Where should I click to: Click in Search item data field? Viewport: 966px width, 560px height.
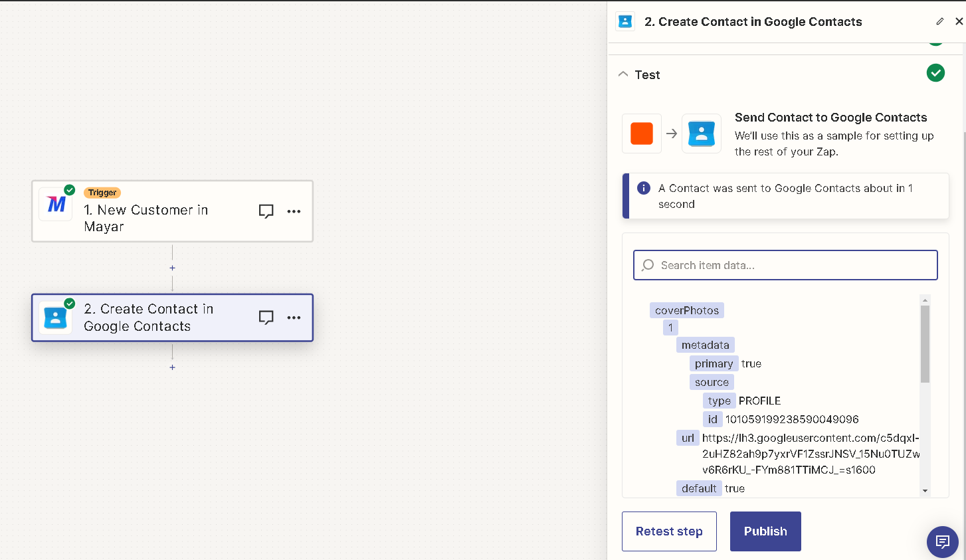(785, 265)
